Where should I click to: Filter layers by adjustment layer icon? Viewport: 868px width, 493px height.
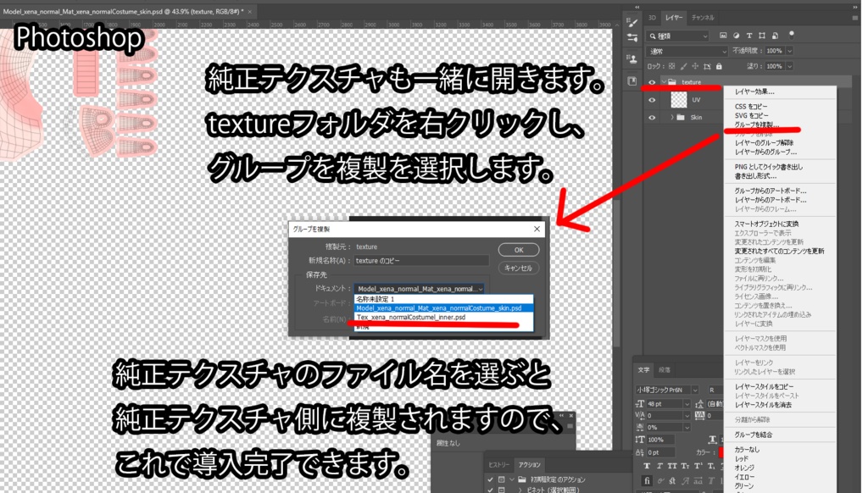tap(737, 36)
